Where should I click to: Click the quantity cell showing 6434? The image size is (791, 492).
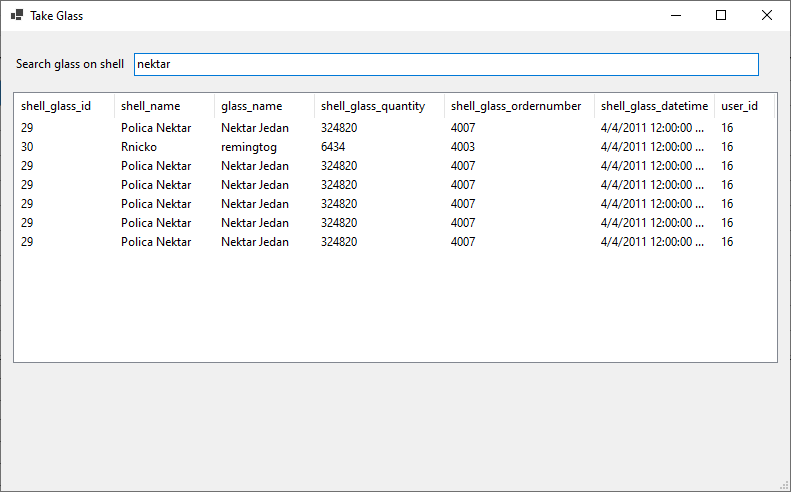tap(334, 147)
